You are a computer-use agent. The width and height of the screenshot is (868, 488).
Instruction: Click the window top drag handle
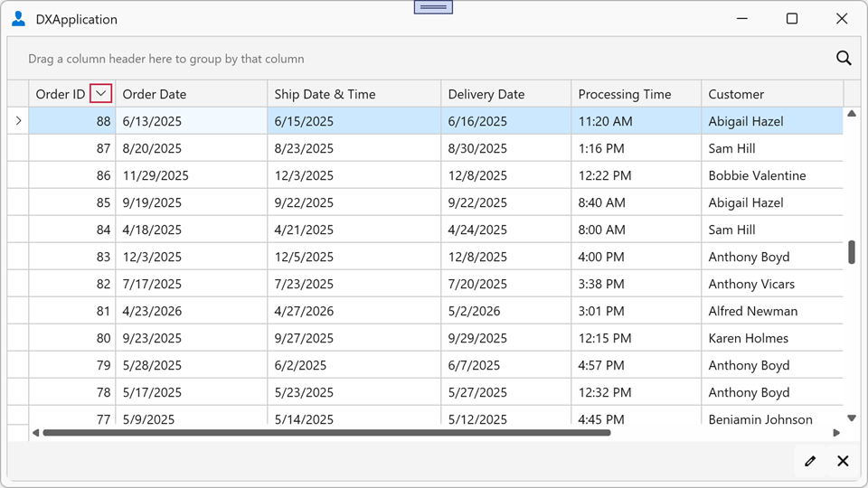click(433, 7)
